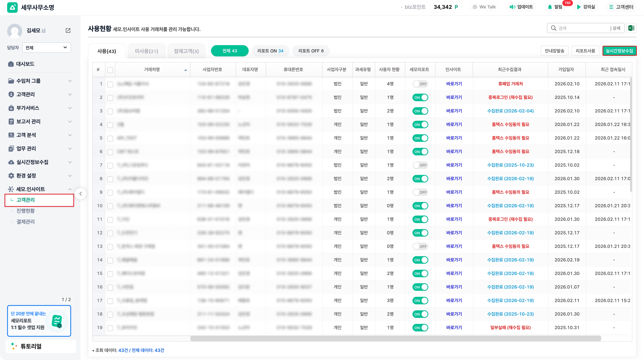Click the Excel export icon
Image resolution: width=644 pixels, height=360 pixels.
(x=631, y=28)
